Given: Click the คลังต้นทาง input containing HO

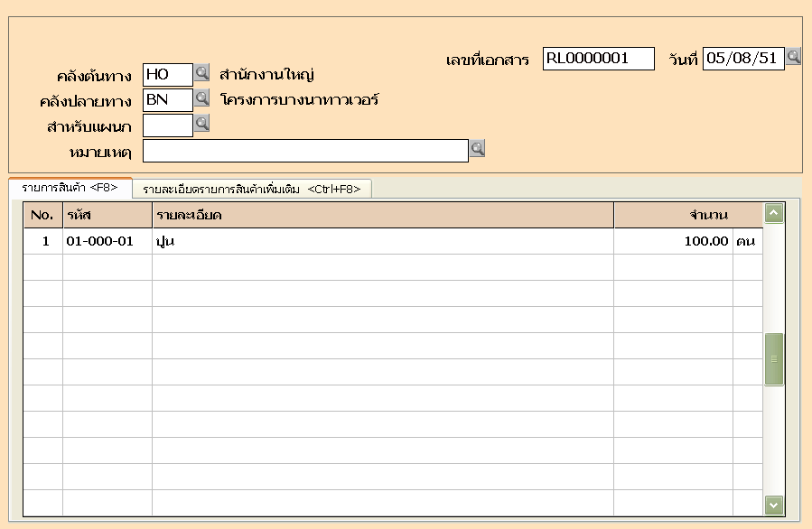Looking at the screenshot, I should click(167, 74).
